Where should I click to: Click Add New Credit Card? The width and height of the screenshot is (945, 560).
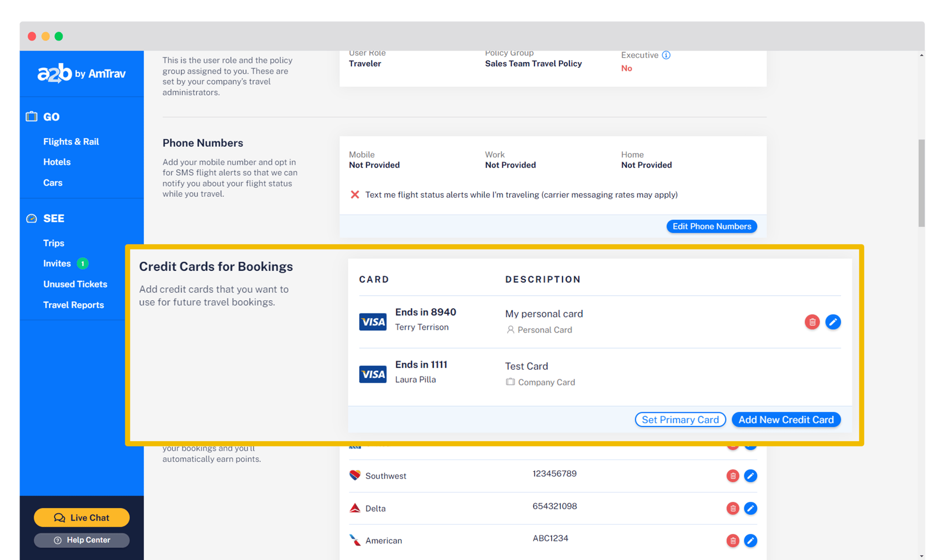786,419
